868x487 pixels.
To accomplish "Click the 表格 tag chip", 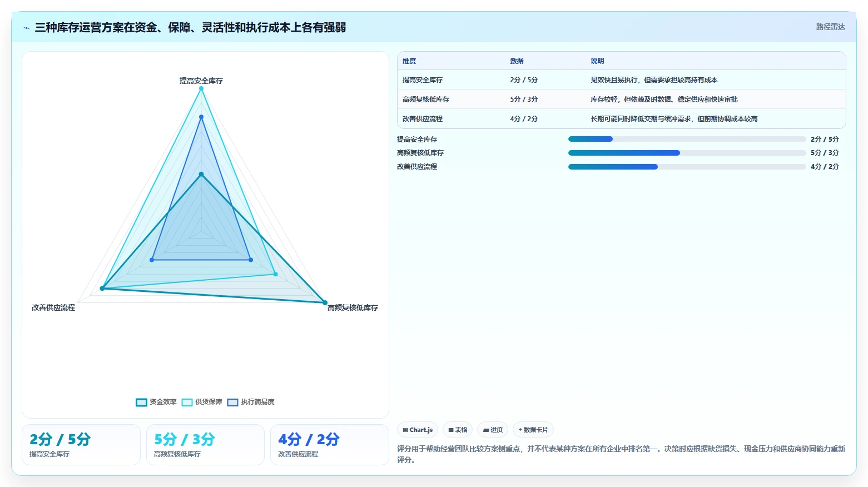I will [458, 430].
